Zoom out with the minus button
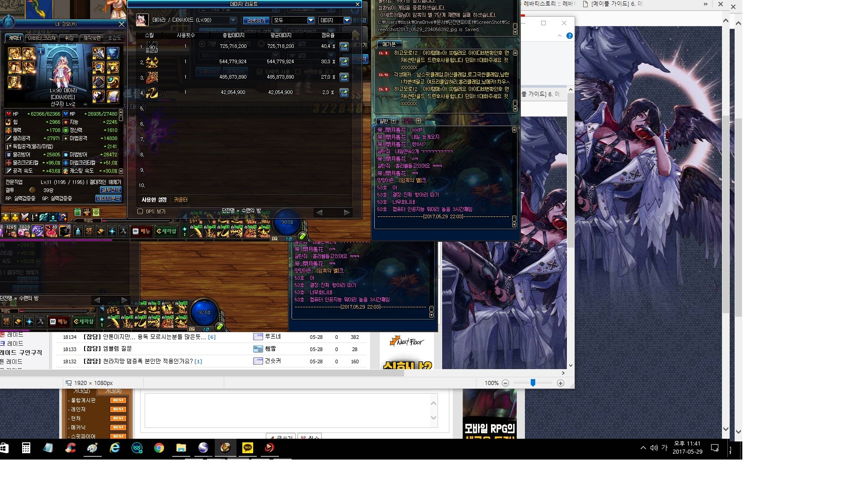868x488 pixels. coord(505,383)
